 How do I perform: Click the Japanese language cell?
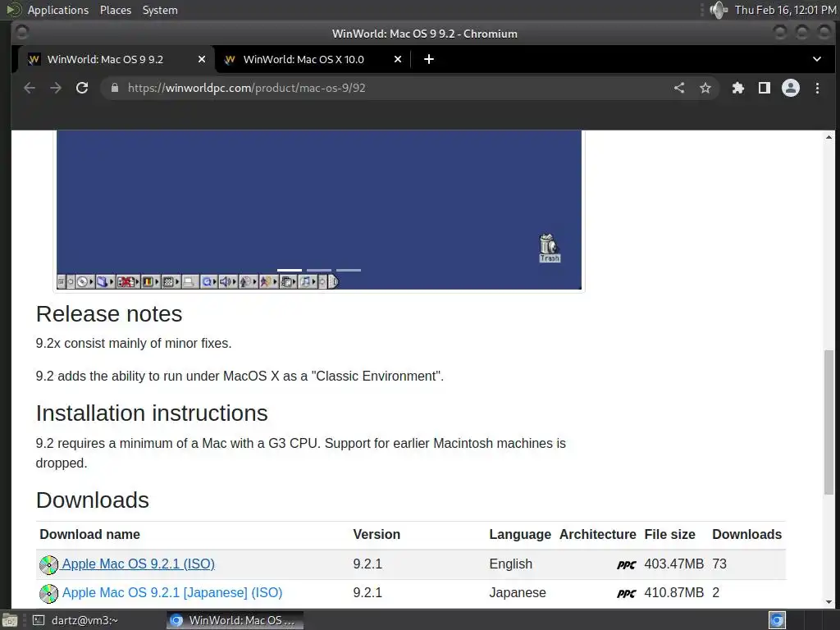pyautogui.click(x=518, y=592)
